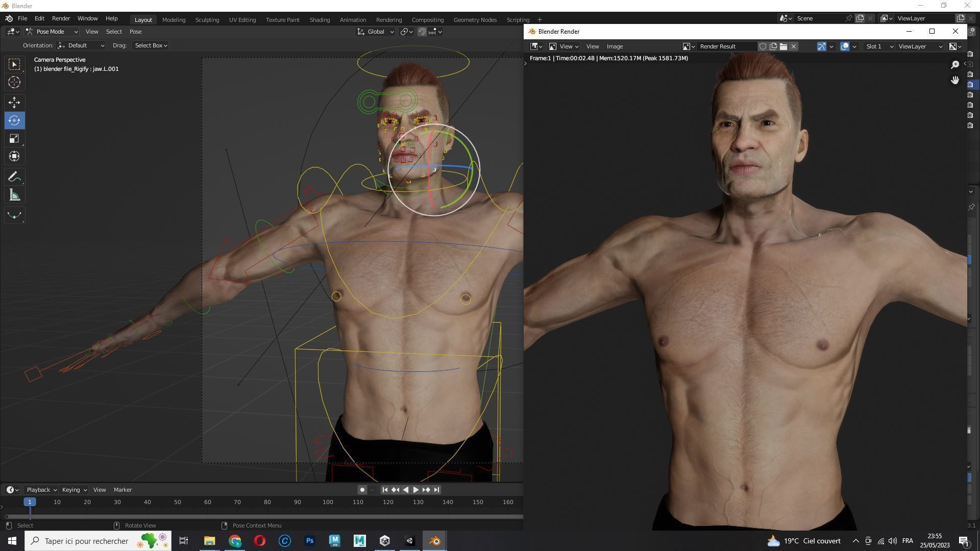Viewport: 980px width, 551px height.
Task: Click the zoom icon in the render viewer sidebar
Action: [x=955, y=64]
